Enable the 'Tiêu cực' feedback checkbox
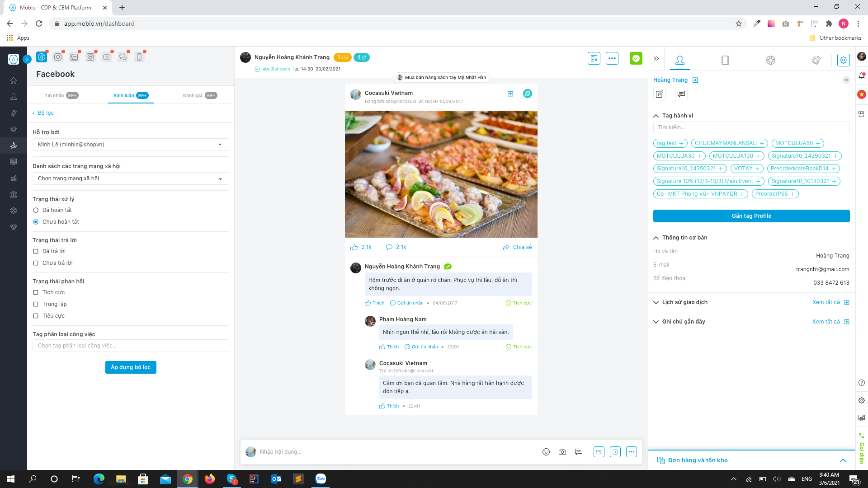This screenshot has width=868, height=488. click(36, 316)
